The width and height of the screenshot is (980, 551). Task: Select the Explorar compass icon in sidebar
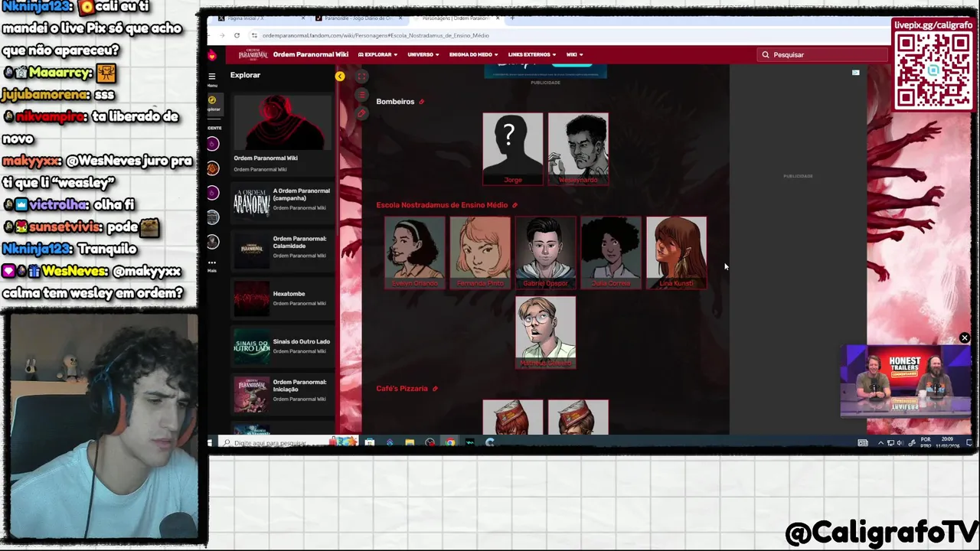[x=213, y=100]
